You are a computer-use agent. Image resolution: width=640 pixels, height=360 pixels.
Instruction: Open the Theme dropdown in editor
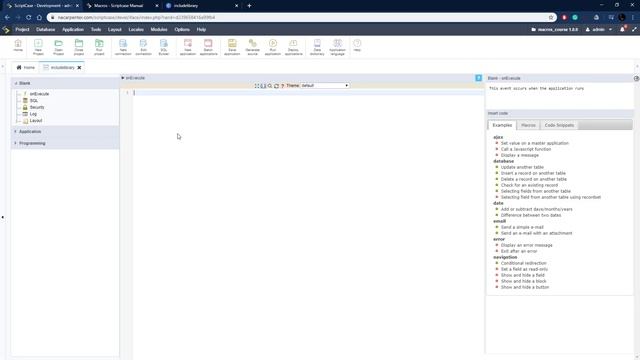(x=325, y=86)
